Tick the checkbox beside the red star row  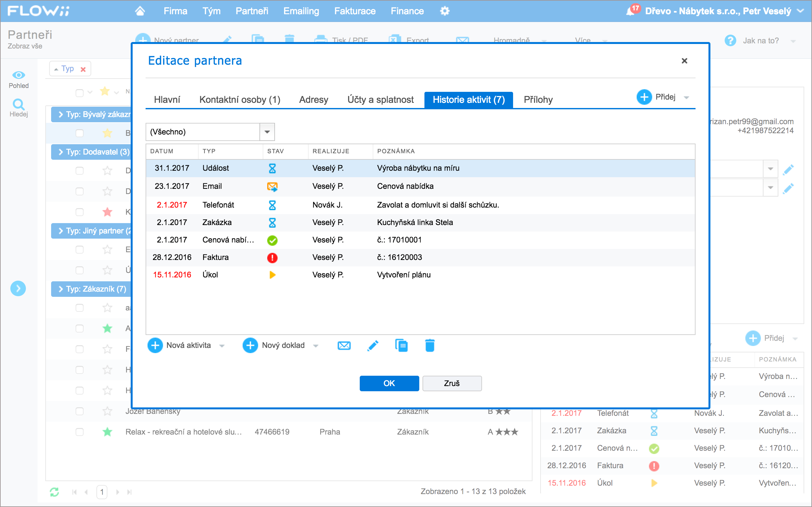[80, 212]
